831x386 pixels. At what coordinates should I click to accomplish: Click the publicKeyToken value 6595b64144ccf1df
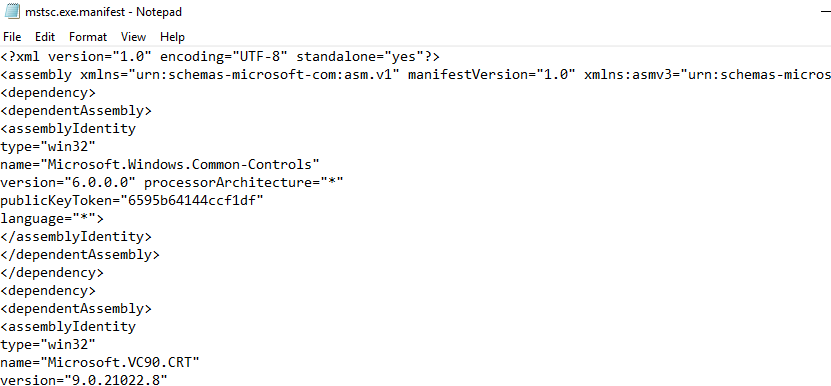[x=192, y=200]
